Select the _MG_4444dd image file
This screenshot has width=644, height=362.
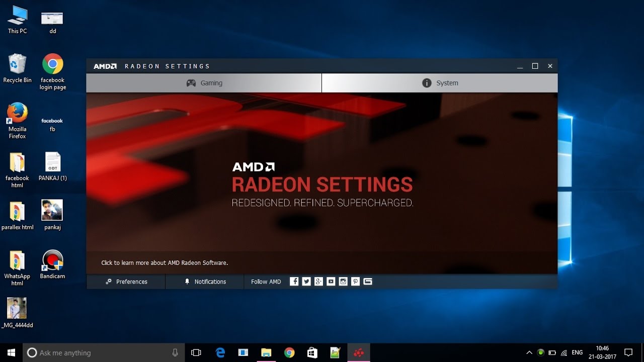coord(17,313)
